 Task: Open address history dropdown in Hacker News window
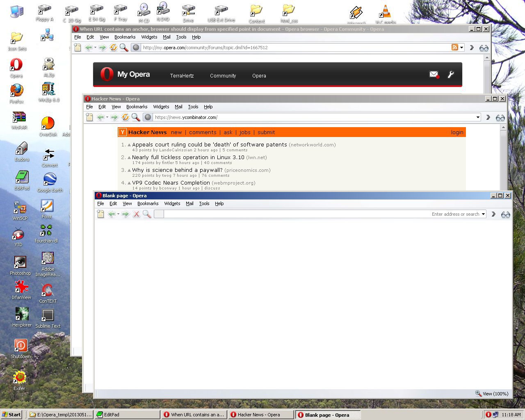click(478, 117)
